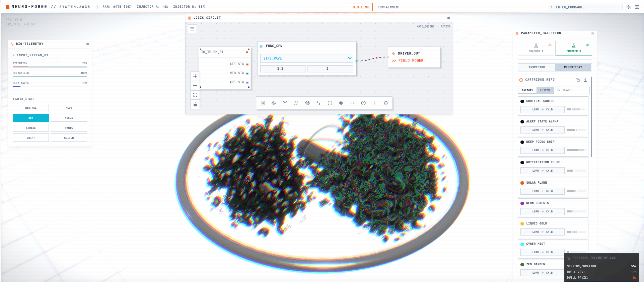Adjust the RELAXATION slider
Viewport: 644px width, 282px height.
50,77
